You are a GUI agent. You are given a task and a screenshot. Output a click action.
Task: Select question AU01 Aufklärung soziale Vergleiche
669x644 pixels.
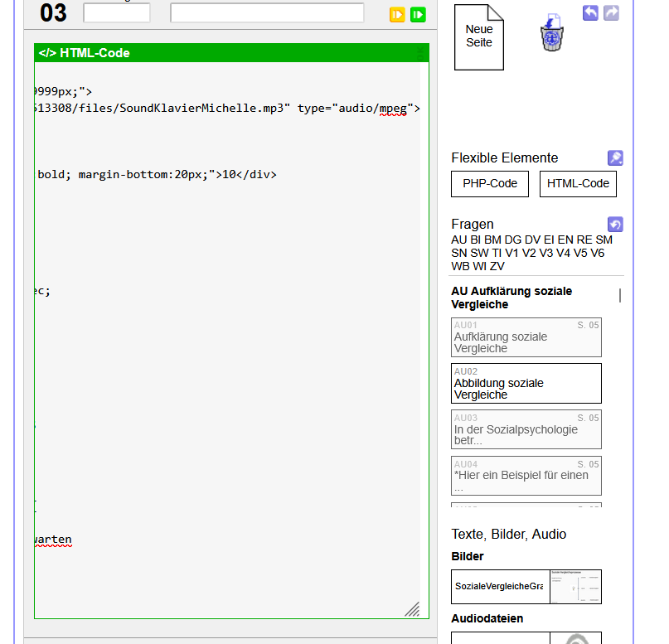coord(526,337)
